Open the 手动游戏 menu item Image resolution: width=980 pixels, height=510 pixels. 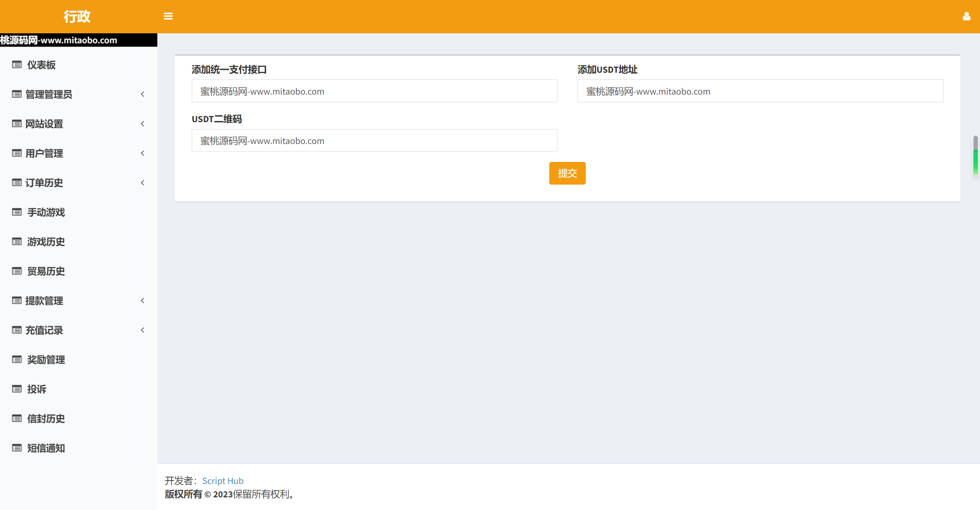pos(78,212)
